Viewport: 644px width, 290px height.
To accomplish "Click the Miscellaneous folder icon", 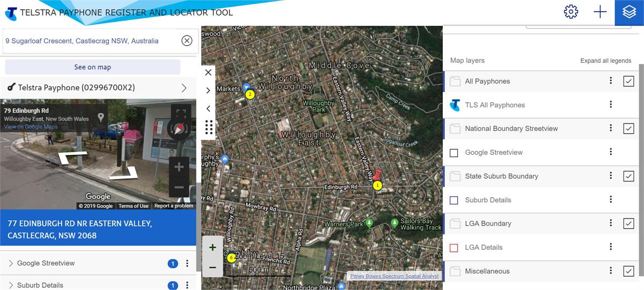I will [455, 271].
